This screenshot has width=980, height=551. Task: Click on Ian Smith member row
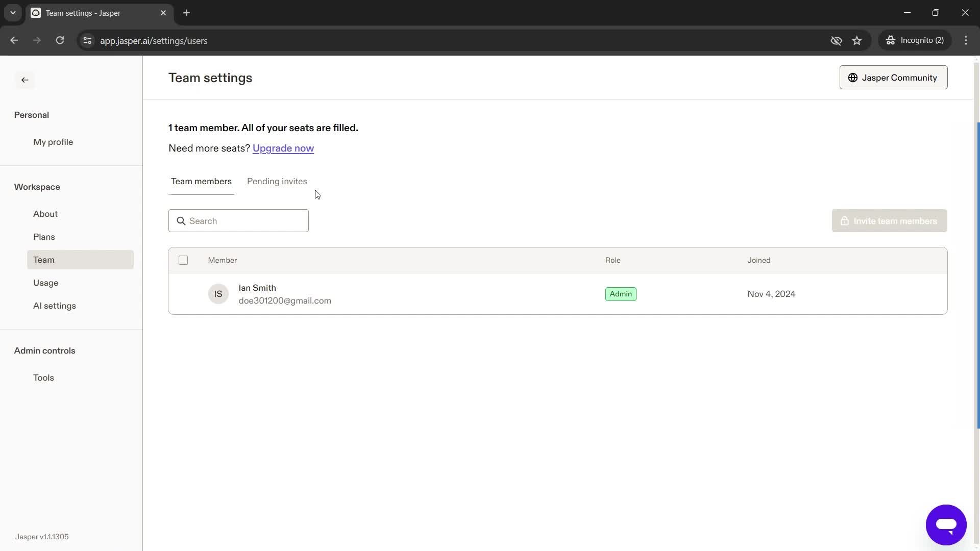click(x=557, y=293)
